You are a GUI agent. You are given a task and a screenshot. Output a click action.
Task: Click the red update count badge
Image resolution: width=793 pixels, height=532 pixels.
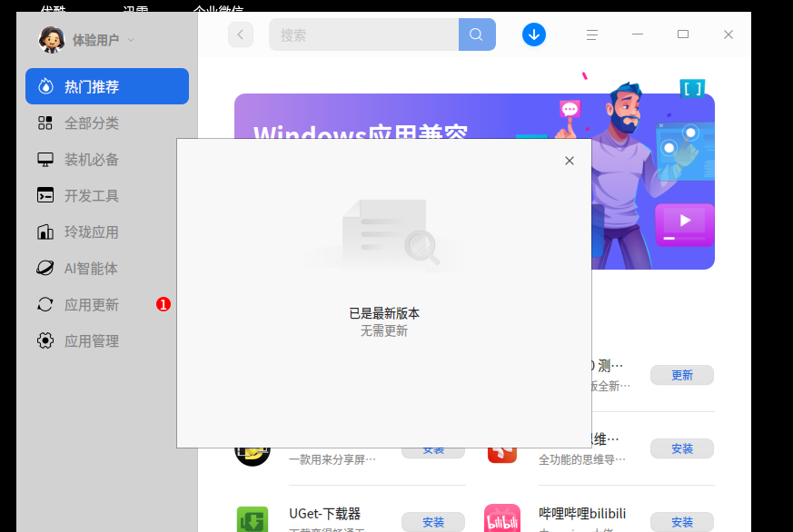164,304
